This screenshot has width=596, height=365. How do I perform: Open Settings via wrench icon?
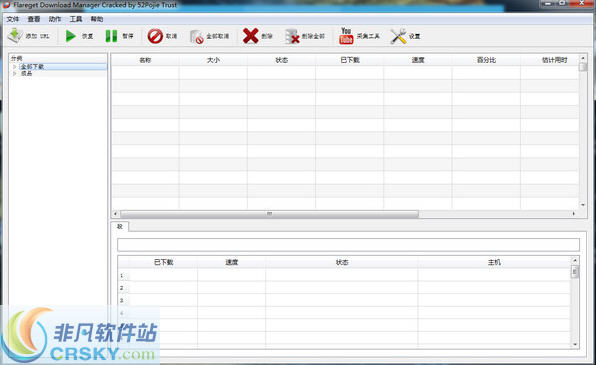coord(398,36)
